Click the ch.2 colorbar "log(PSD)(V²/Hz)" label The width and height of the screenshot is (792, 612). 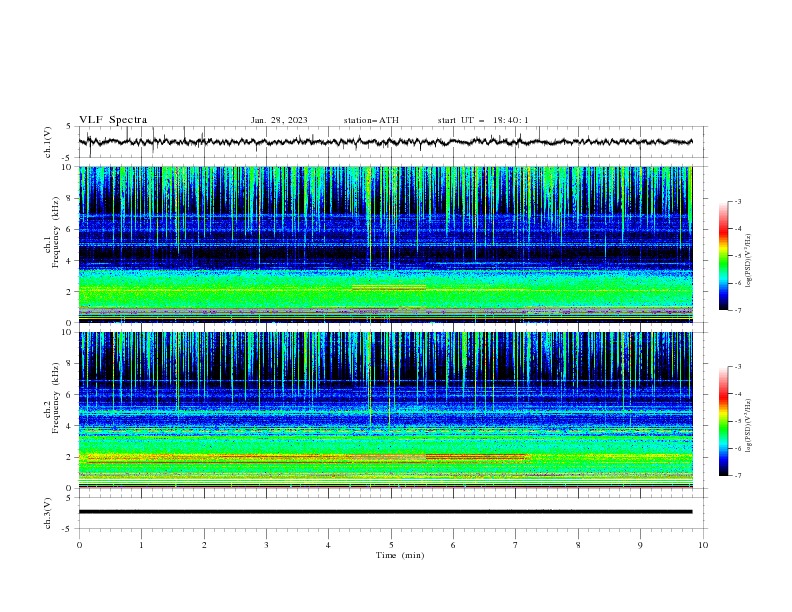[749, 425]
